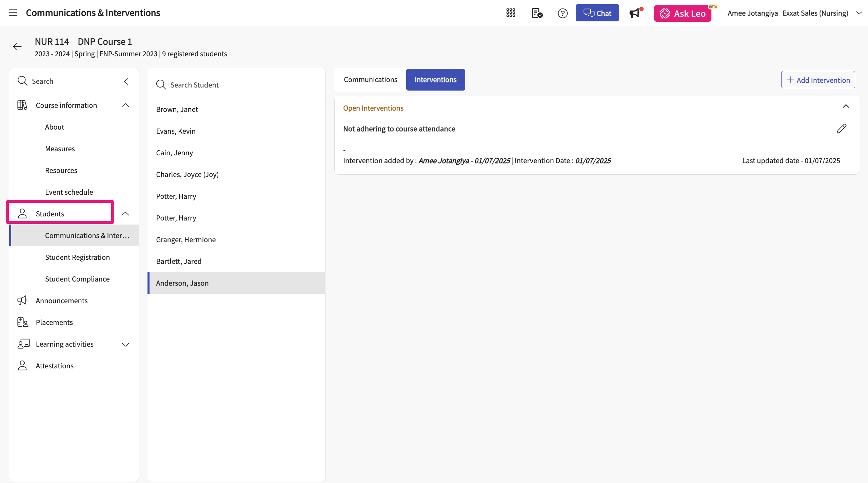Open the help question mark icon
The width and height of the screenshot is (868, 483).
[x=563, y=13]
